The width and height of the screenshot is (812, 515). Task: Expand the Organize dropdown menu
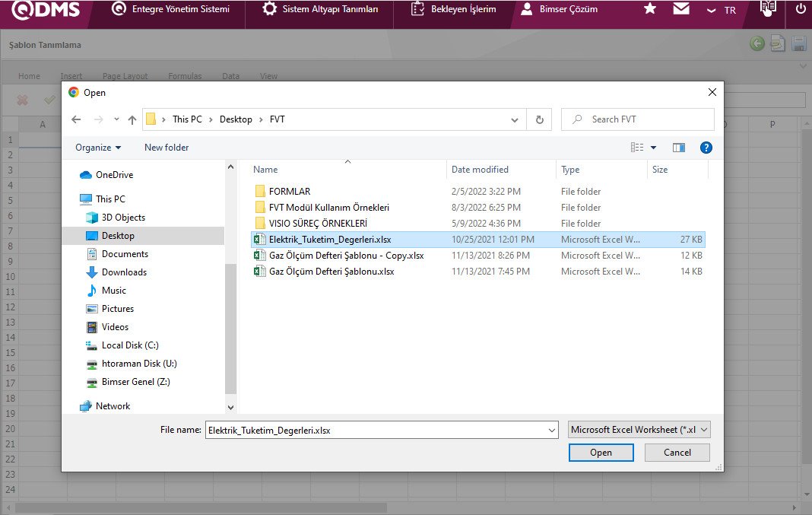point(98,148)
